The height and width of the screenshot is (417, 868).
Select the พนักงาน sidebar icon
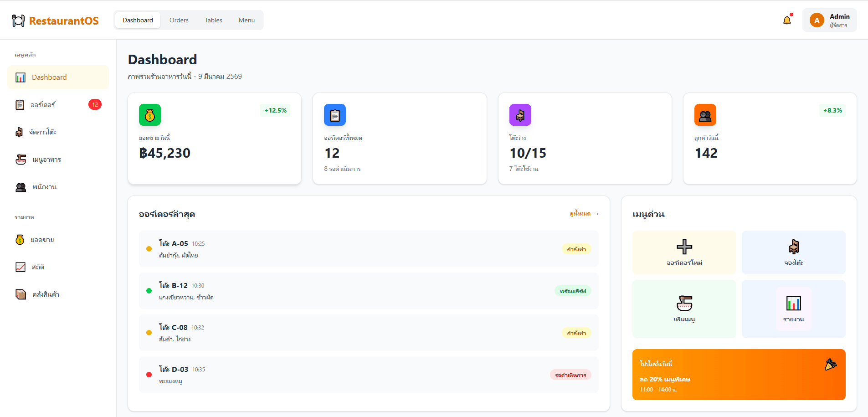[21, 187]
